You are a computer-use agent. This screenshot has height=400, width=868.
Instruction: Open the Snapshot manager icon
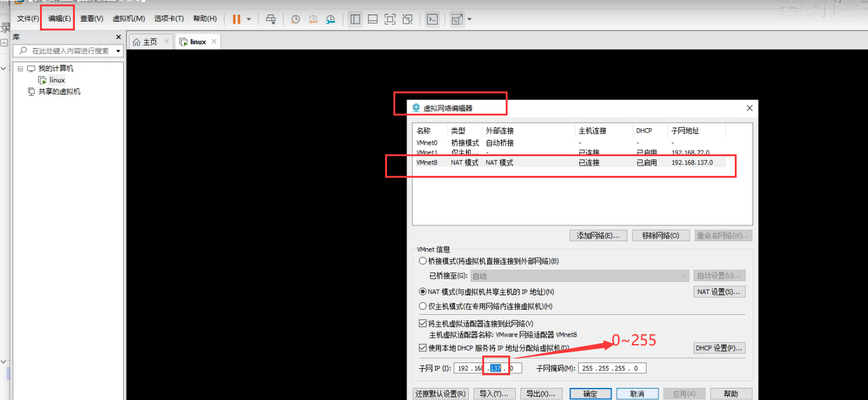(x=331, y=19)
